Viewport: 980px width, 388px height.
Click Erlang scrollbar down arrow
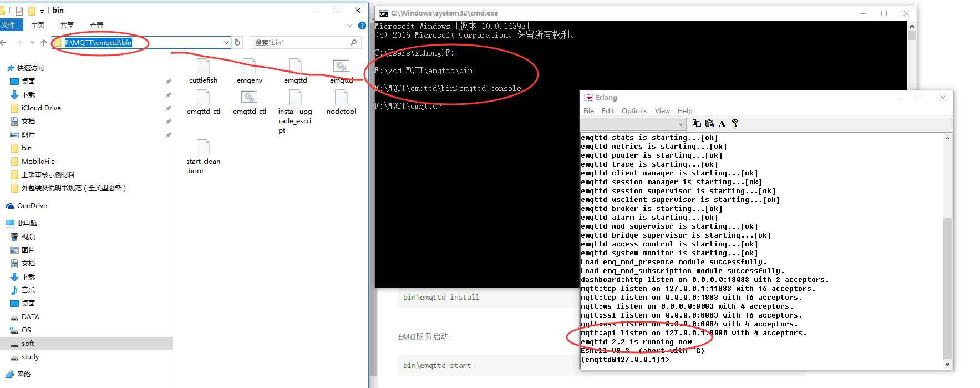[947, 364]
